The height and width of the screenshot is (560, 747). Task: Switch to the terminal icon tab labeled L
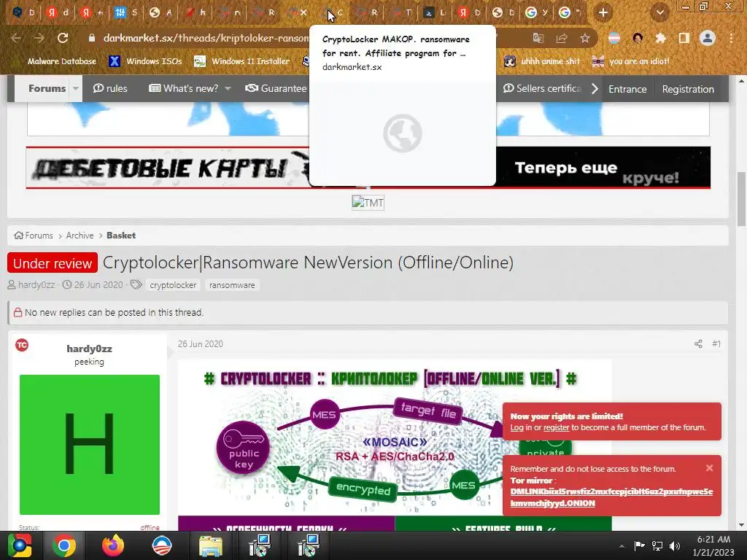(x=435, y=12)
